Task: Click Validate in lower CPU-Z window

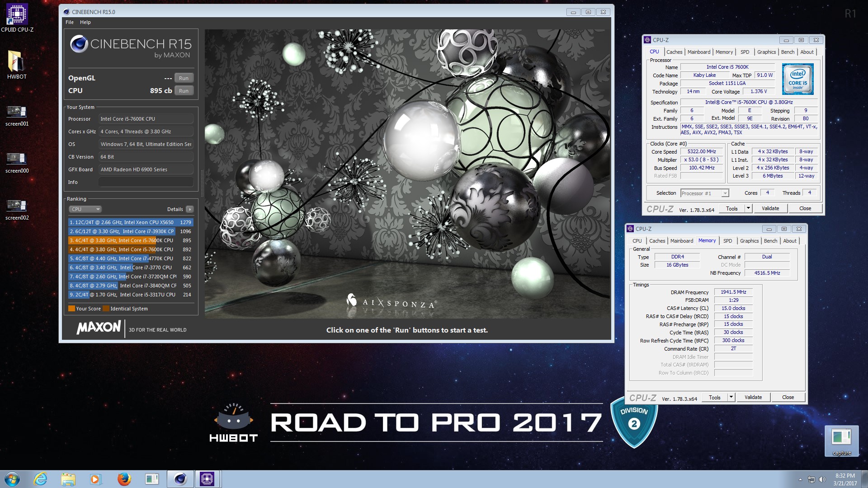Action: point(753,398)
